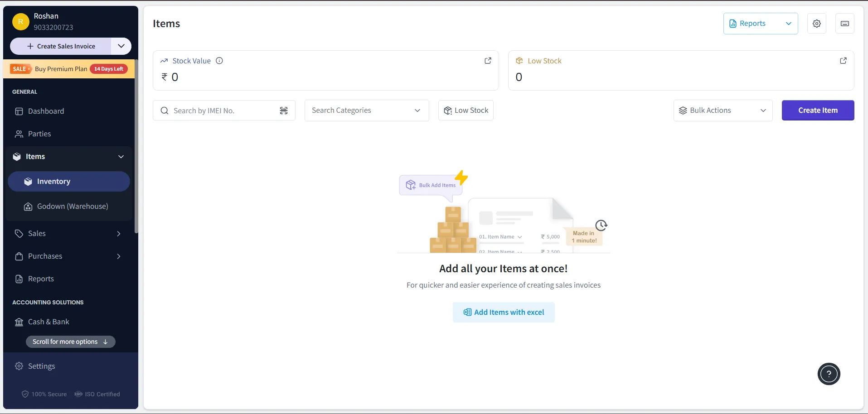Expand the Sales submenu chevron
This screenshot has height=414, width=868.
tap(119, 234)
